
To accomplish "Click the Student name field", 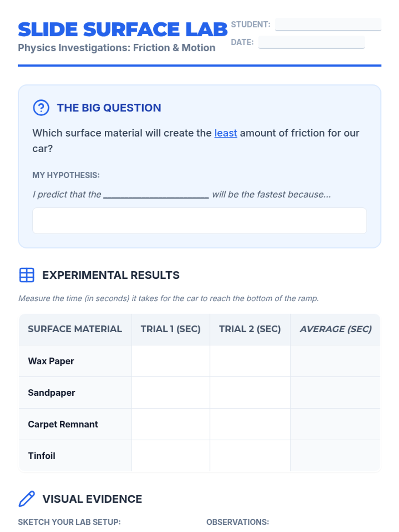I will point(328,24).
